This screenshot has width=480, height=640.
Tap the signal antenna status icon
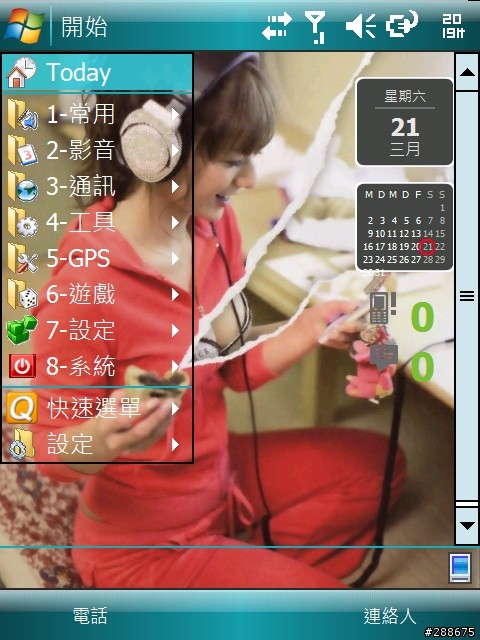pos(316,27)
